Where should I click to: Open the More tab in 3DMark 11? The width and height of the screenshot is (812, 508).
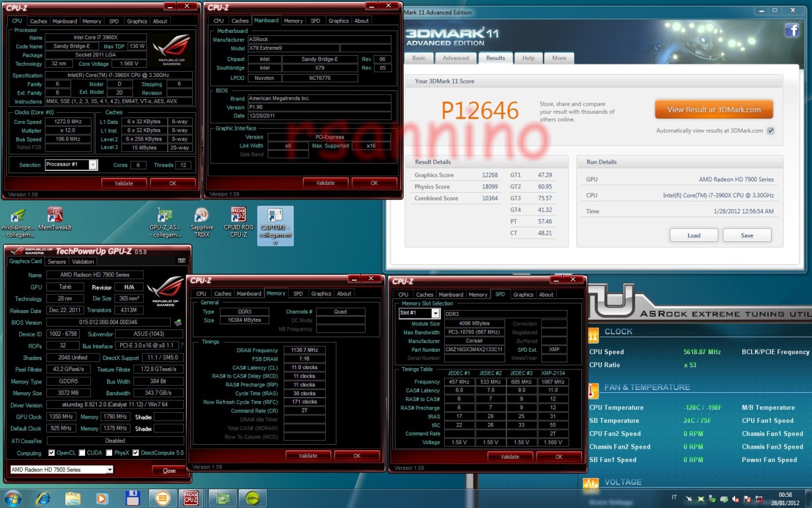559,58
